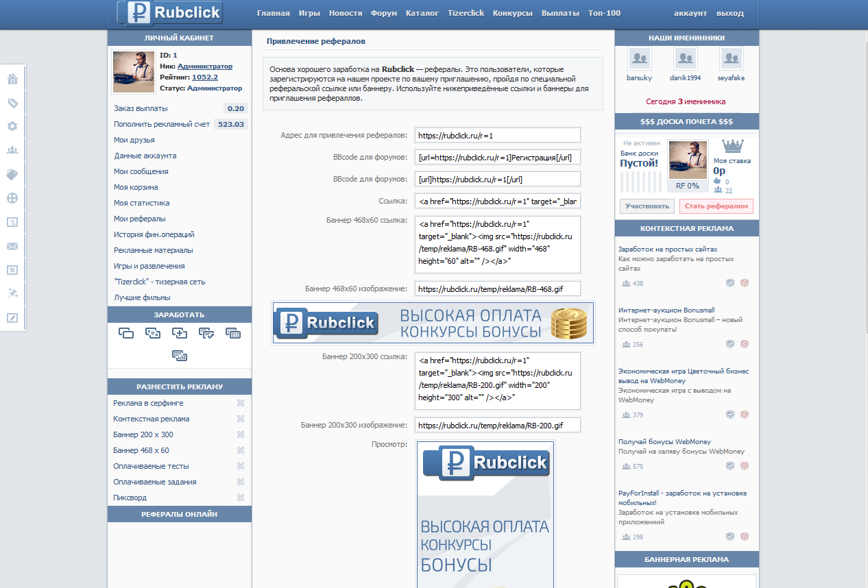Click the Rubclick logo in header
The image size is (868, 588).
pos(169,12)
